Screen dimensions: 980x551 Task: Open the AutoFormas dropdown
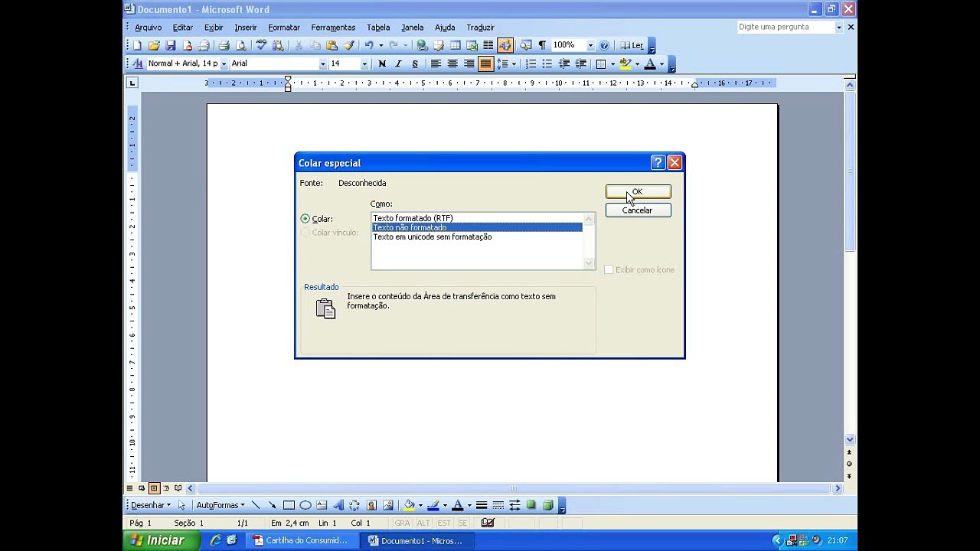click(220, 505)
